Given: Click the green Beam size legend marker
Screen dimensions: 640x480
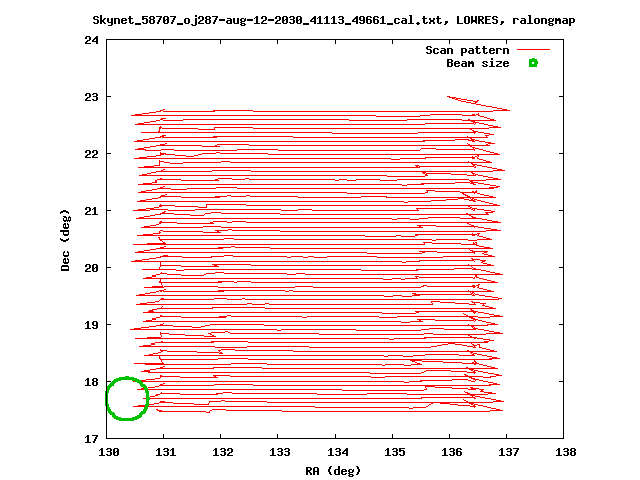Looking at the screenshot, I should (x=533, y=63).
